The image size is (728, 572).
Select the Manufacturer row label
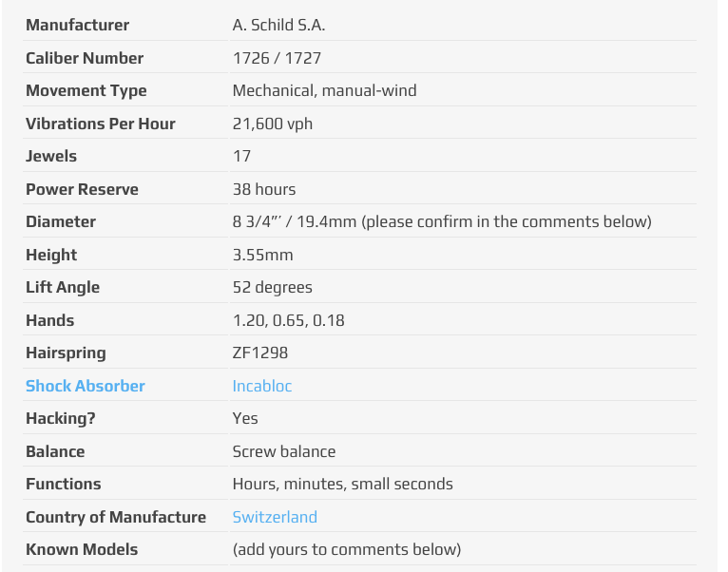tap(78, 25)
